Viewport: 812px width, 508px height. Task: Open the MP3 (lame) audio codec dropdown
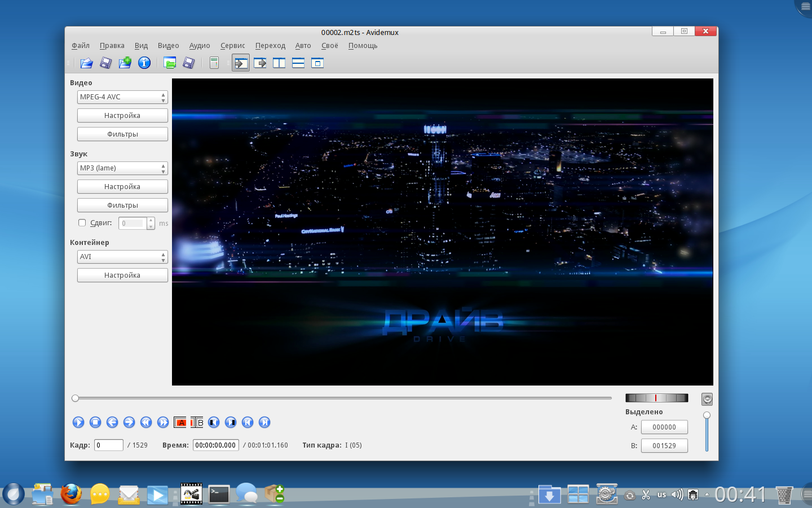pyautogui.click(x=122, y=168)
